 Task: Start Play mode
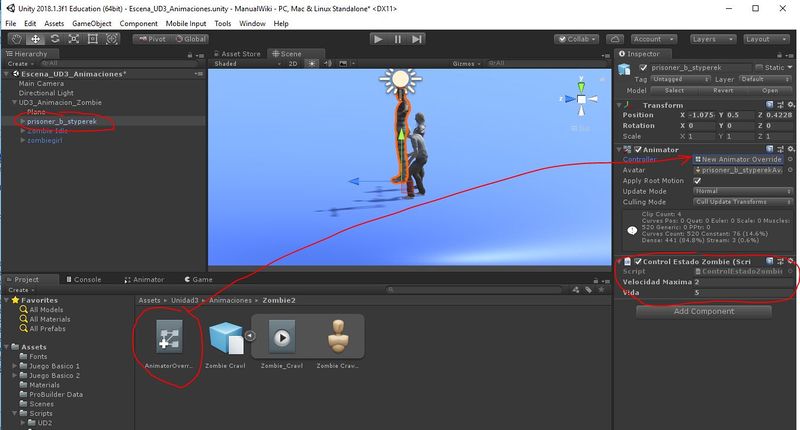[x=378, y=39]
